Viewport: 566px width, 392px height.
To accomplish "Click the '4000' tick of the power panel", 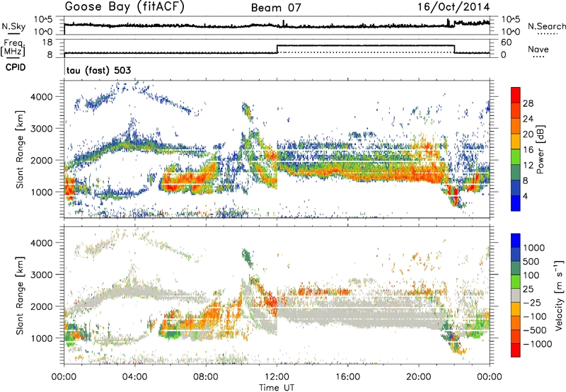I will [42, 97].
